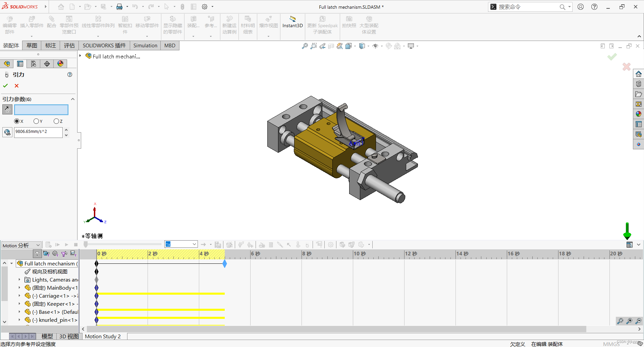Select the Y direction radio button
Image resolution: width=644 pixels, height=347 pixels.
[x=36, y=121]
